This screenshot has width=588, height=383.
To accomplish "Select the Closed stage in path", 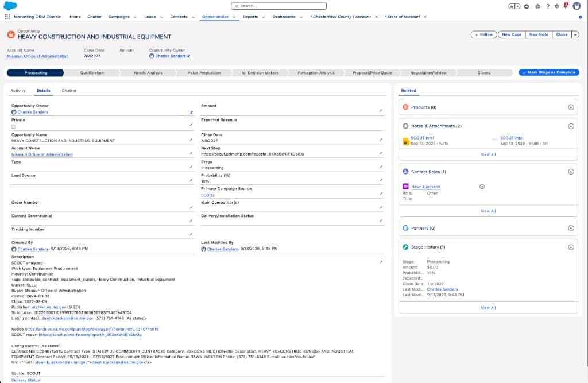I will tap(484, 73).
